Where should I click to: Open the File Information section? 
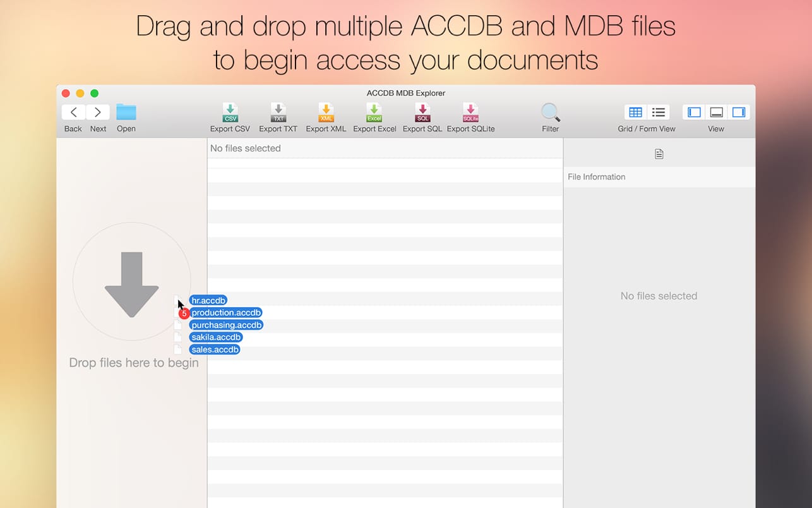coord(596,177)
